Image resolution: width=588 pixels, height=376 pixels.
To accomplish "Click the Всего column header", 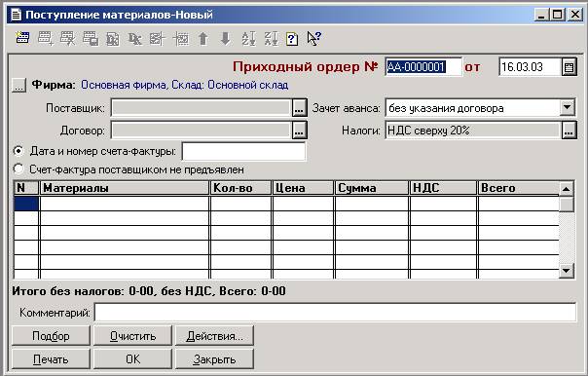I will pyautogui.click(x=518, y=188).
